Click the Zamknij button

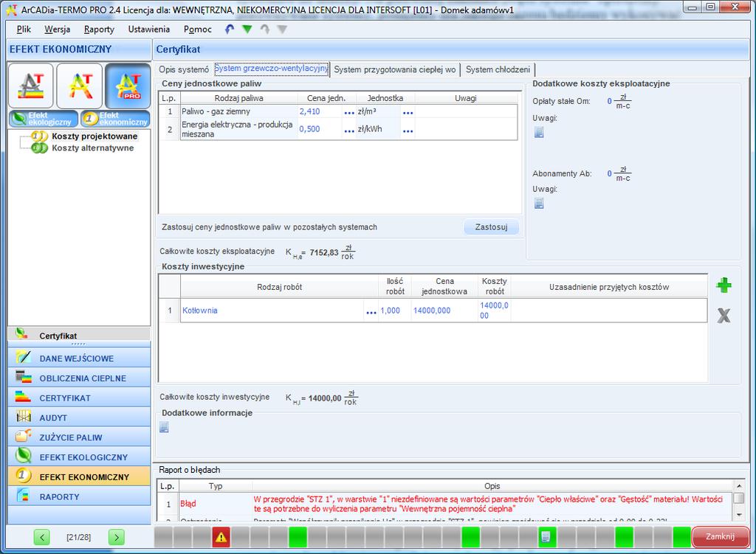721,536
